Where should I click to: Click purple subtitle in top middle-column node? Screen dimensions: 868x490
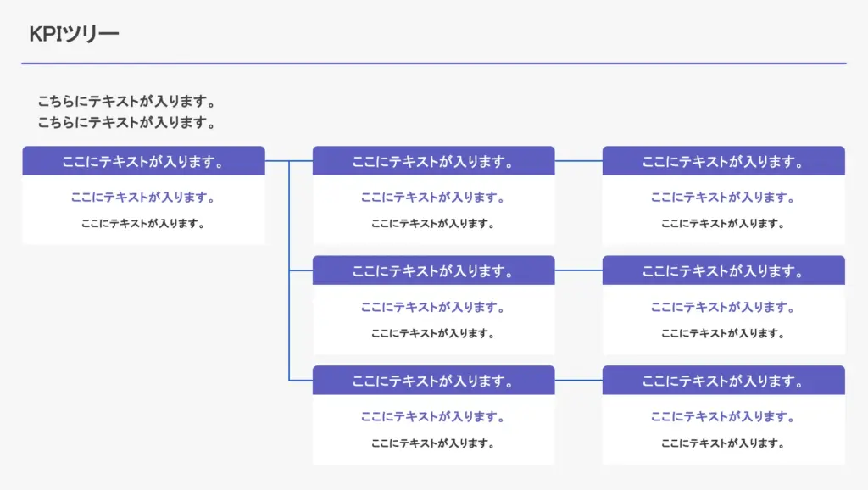point(433,198)
